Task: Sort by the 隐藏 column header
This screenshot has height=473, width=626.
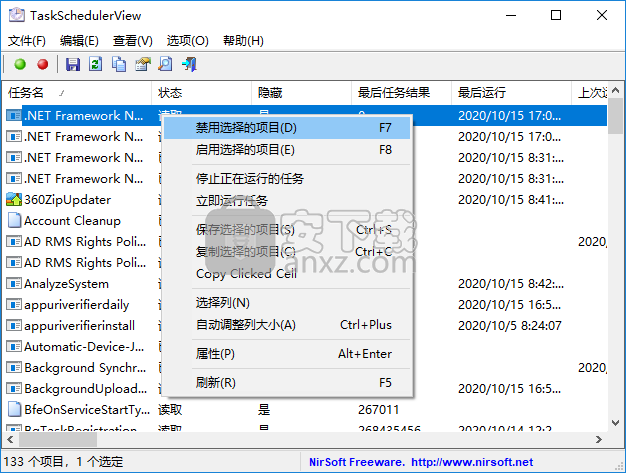Action: click(x=301, y=93)
